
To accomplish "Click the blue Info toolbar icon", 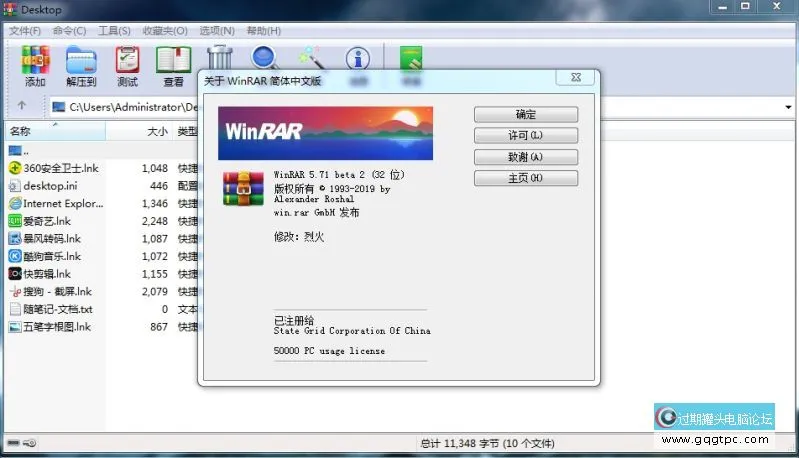I will (x=358, y=59).
